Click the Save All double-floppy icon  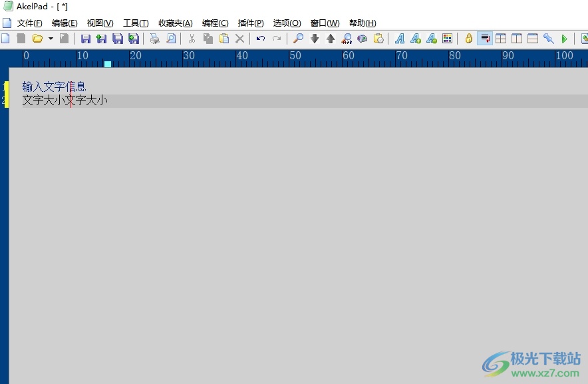[x=117, y=39]
